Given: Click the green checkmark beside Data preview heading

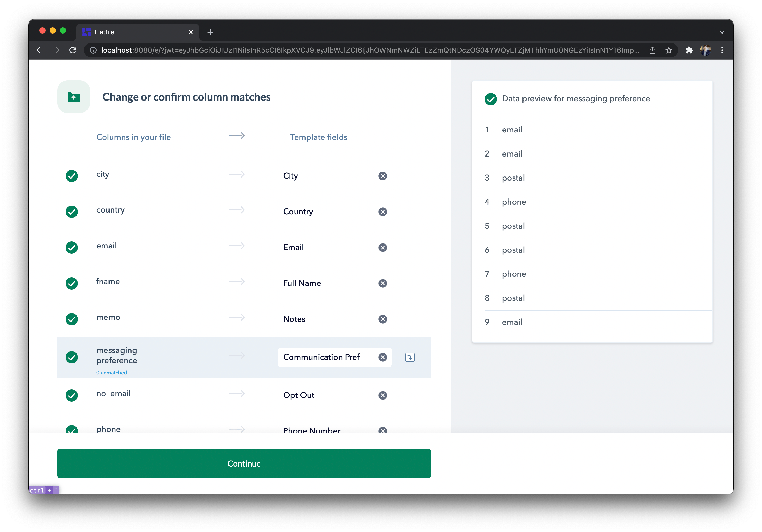Looking at the screenshot, I should (491, 99).
